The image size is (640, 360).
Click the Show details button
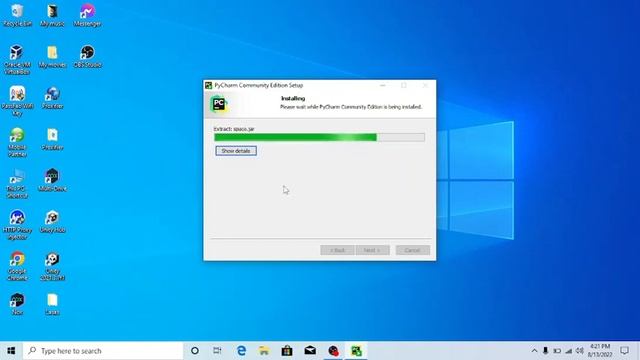pos(236,151)
